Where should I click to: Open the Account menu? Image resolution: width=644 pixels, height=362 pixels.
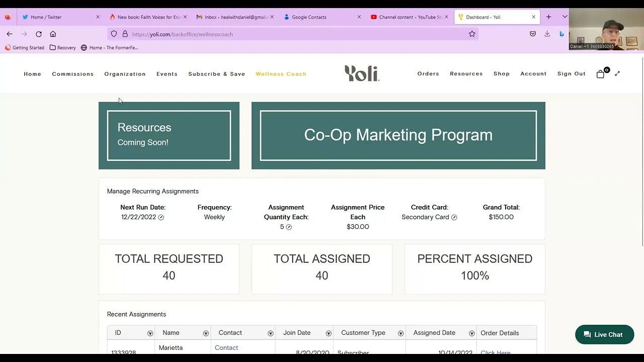click(533, 73)
